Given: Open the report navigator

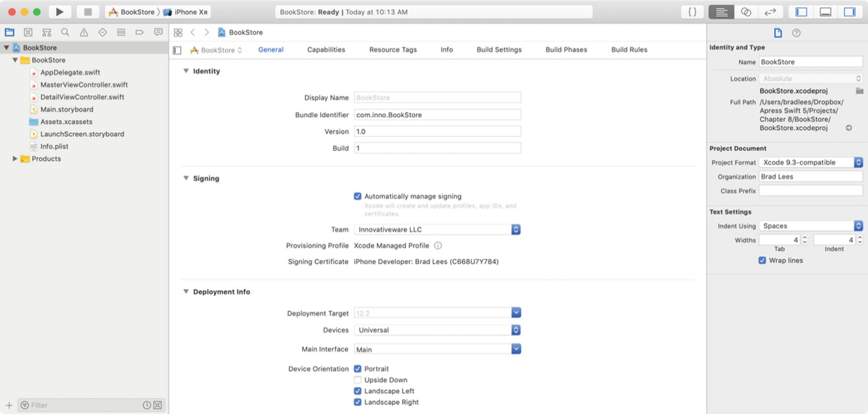Looking at the screenshot, I should (x=159, y=32).
